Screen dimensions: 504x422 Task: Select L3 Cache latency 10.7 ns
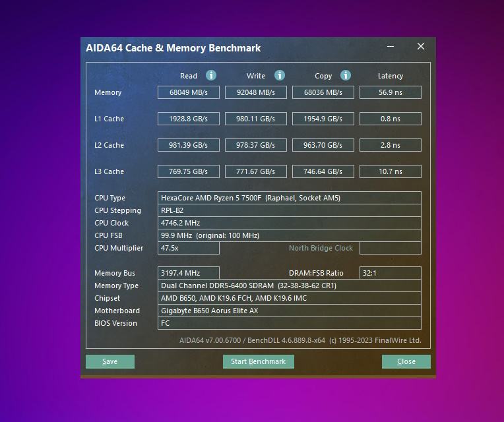[x=391, y=171]
